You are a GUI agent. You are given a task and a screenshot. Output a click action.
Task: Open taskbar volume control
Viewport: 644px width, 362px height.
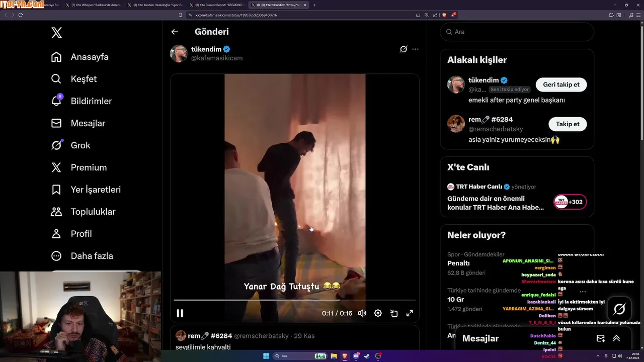coord(620,356)
